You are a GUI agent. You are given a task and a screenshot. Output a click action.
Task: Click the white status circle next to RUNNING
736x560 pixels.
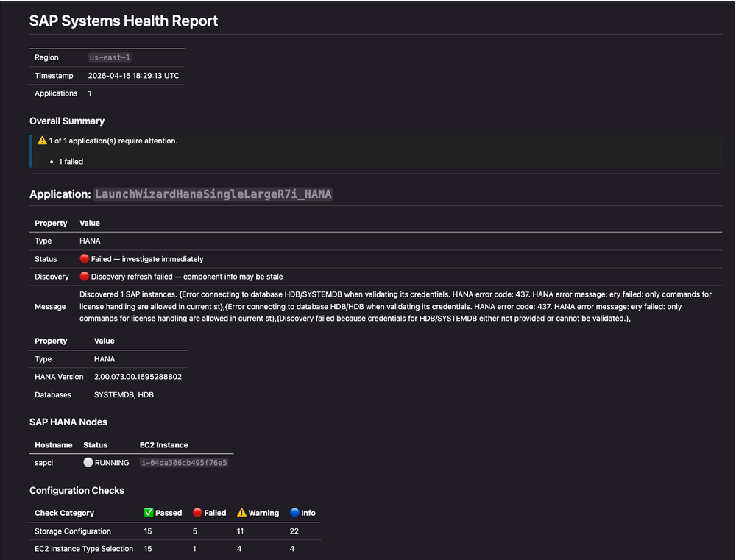pos(88,463)
